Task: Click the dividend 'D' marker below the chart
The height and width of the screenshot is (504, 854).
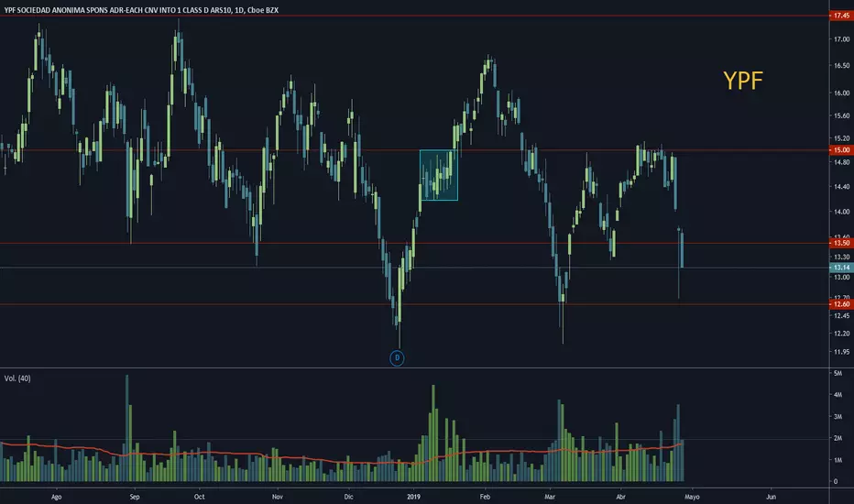Action: click(397, 358)
